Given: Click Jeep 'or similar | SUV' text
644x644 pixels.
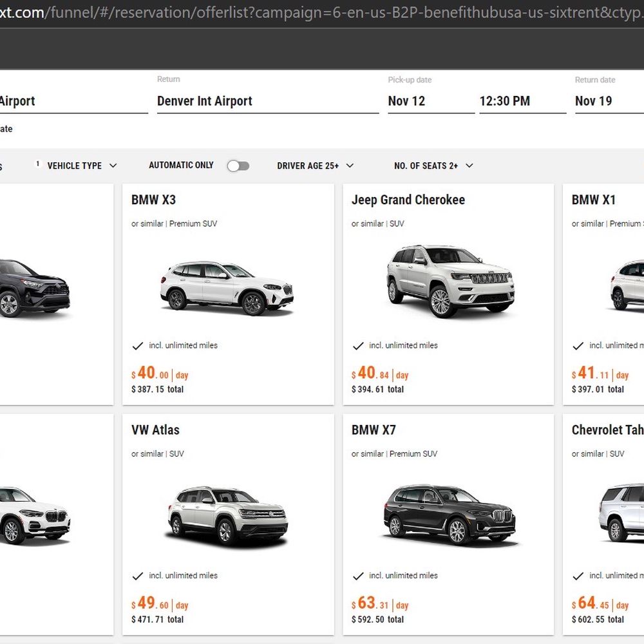Looking at the screenshot, I should pyautogui.click(x=378, y=224).
